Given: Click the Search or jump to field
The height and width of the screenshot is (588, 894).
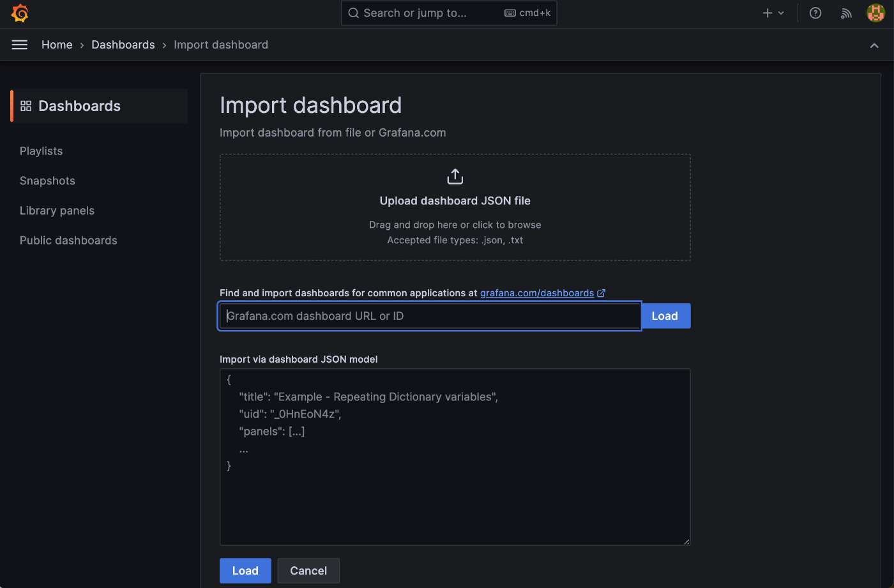Looking at the screenshot, I should (449, 13).
